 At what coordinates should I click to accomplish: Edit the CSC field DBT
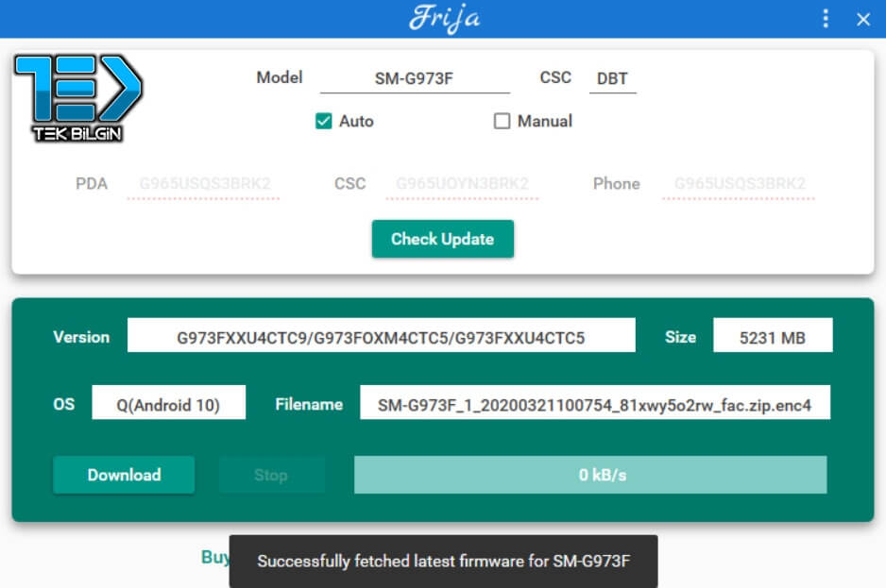[x=612, y=78]
